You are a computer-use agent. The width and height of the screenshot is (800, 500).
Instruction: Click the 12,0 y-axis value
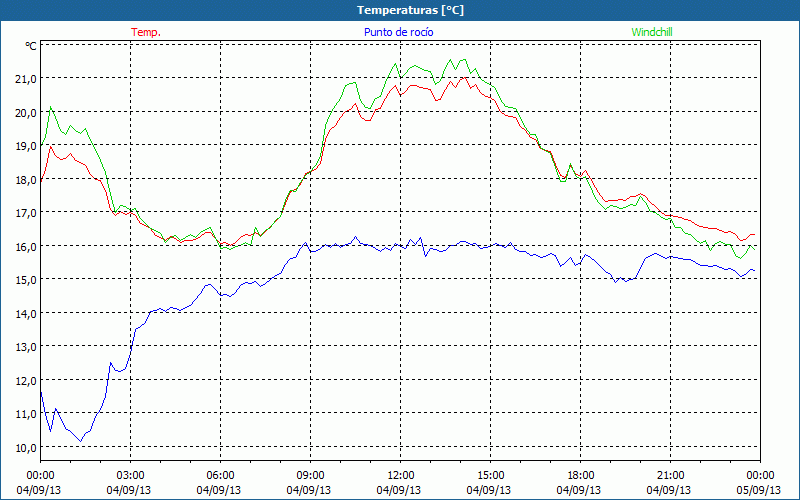[27, 381]
